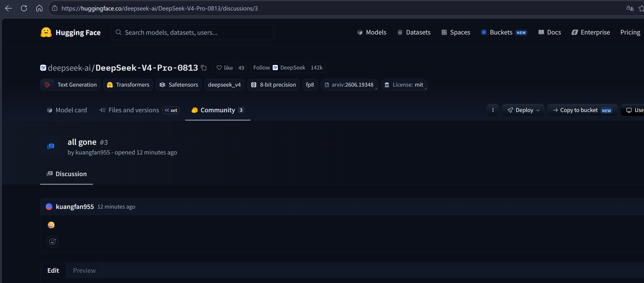Click the fp8 tag
This screenshot has width=644, height=283.
coord(310,85)
